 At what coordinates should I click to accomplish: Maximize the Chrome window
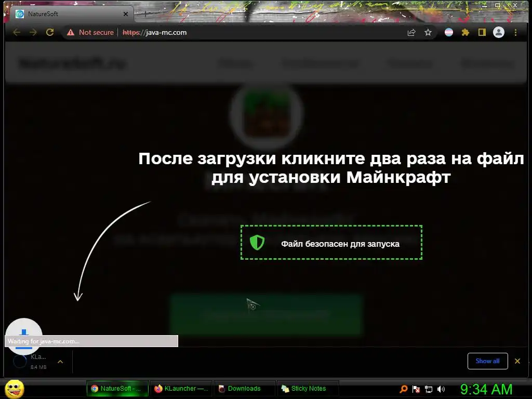tap(498, 5)
